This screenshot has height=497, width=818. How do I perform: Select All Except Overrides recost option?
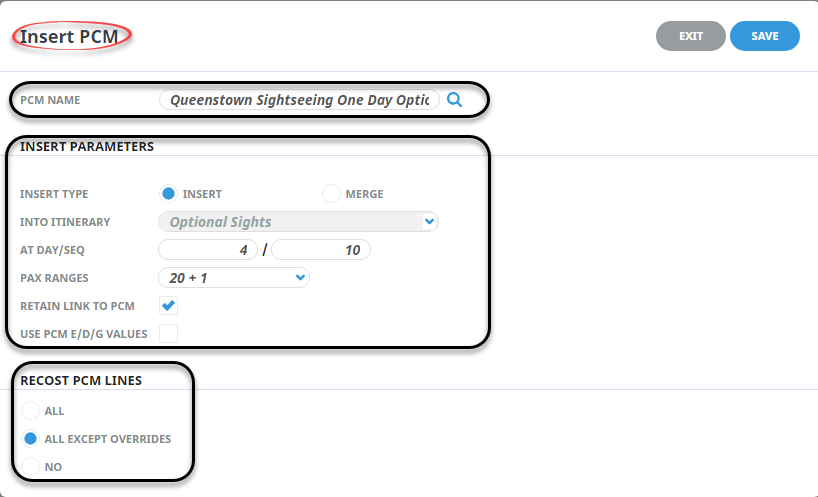[x=30, y=439]
